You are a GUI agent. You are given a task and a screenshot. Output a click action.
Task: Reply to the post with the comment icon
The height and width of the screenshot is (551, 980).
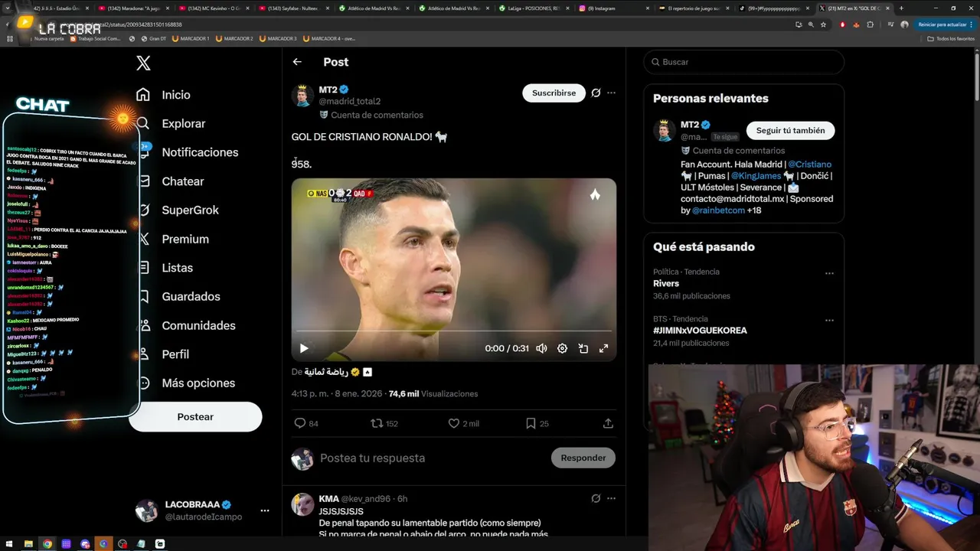300,423
